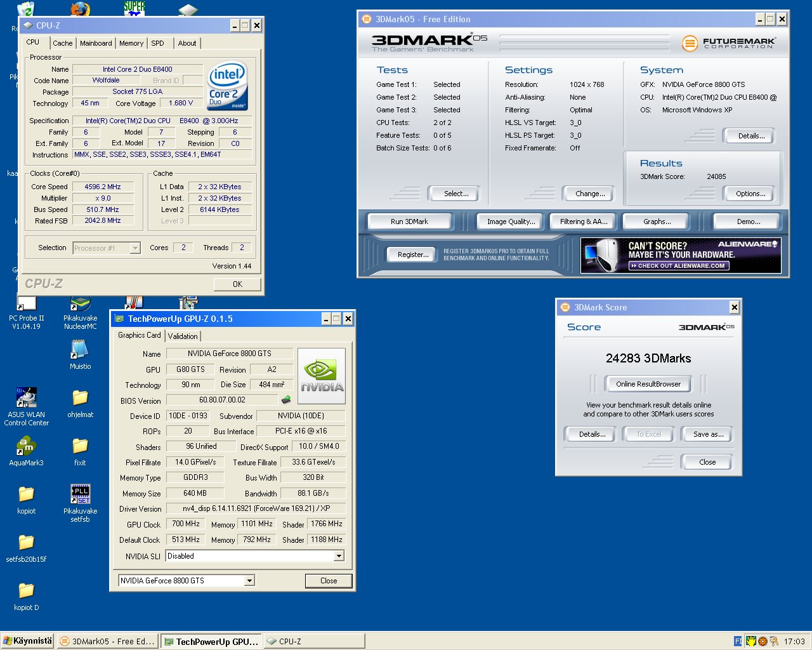Screen dimensions: 812x650
Task: Open the Pikakuvake NuclearMC desktop shortcut
Action: 80,312
